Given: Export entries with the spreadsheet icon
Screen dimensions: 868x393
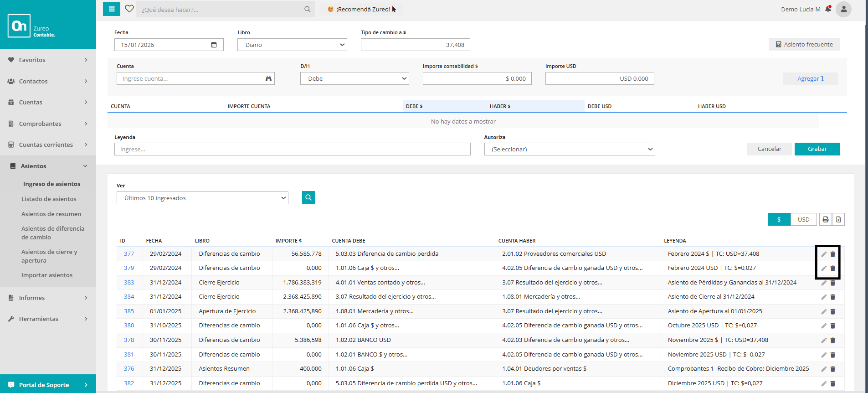Looking at the screenshot, I should coord(838,220).
